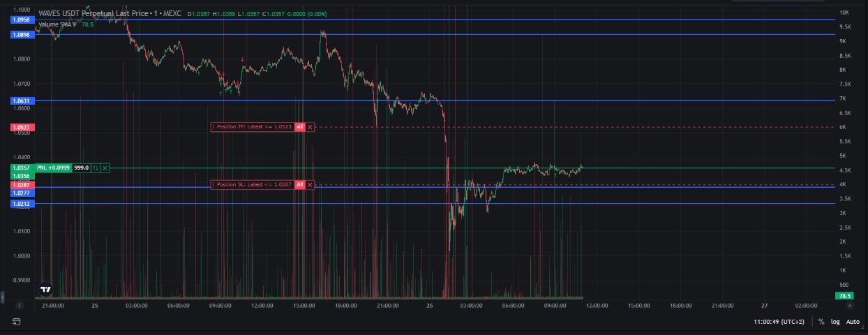Click the A button below the volume scale
868x335 pixels.
tap(849, 306)
